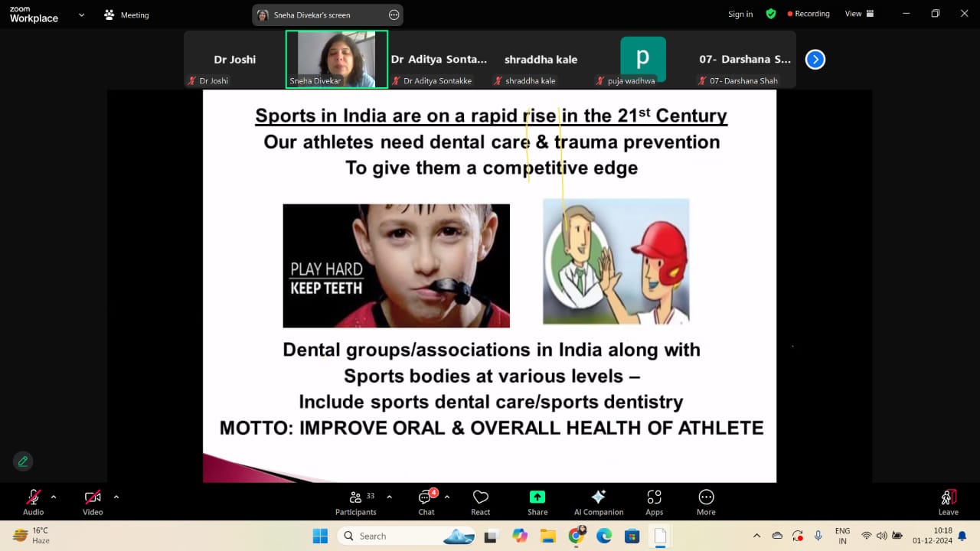Open the Windows Start menu
This screenshot has width=980, height=551.
(320, 536)
